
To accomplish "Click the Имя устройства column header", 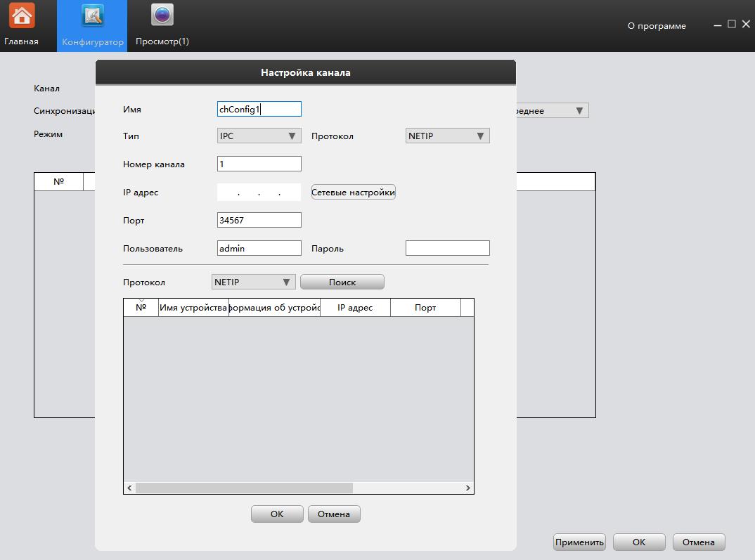I will coord(194,307).
